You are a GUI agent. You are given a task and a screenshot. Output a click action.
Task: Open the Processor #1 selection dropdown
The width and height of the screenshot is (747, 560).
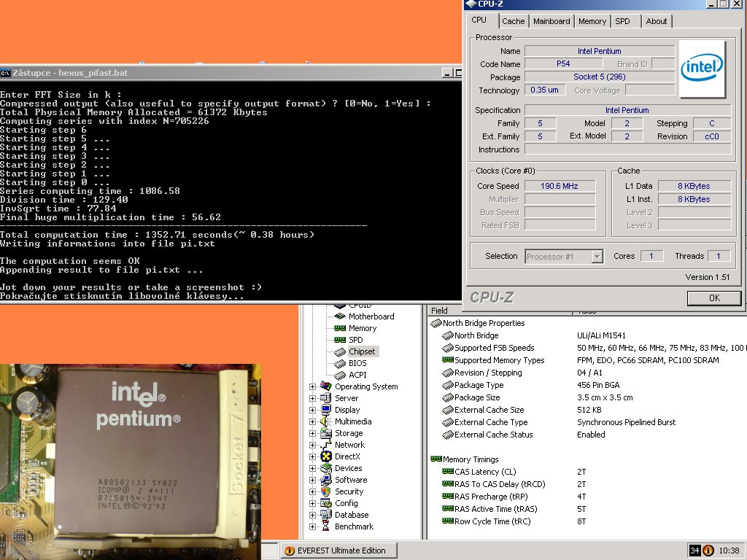click(x=597, y=257)
